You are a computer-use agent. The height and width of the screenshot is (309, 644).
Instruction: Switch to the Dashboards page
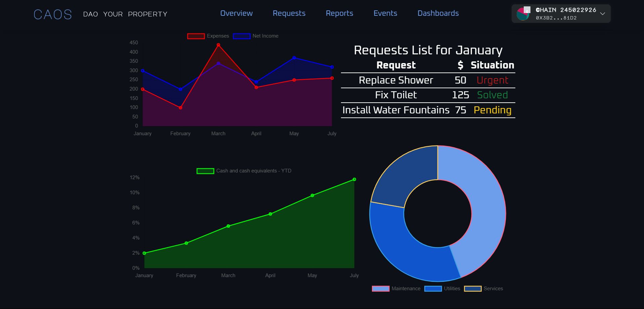tap(438, 13)
